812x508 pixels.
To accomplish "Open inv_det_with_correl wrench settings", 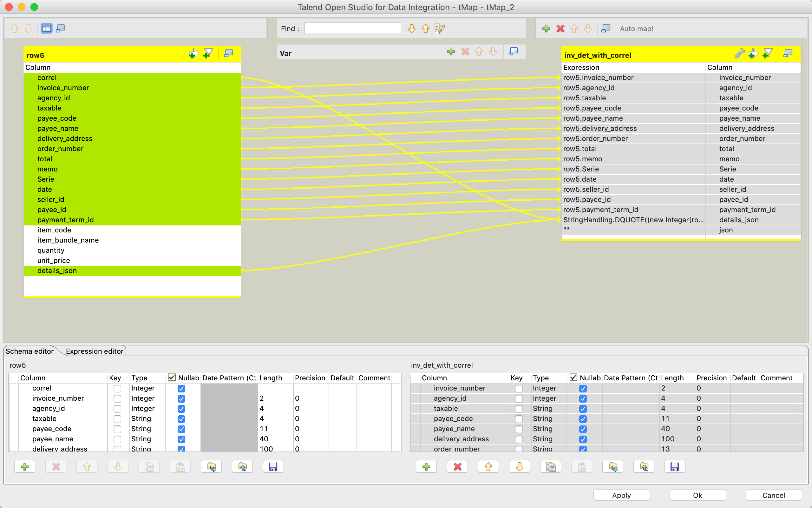I will coord(739,53).
